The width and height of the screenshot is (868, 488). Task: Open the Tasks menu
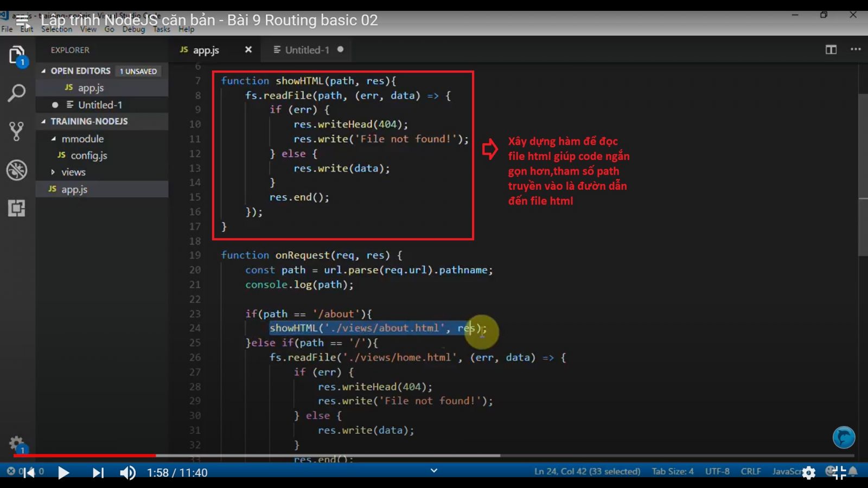click(x=161, y=29)
